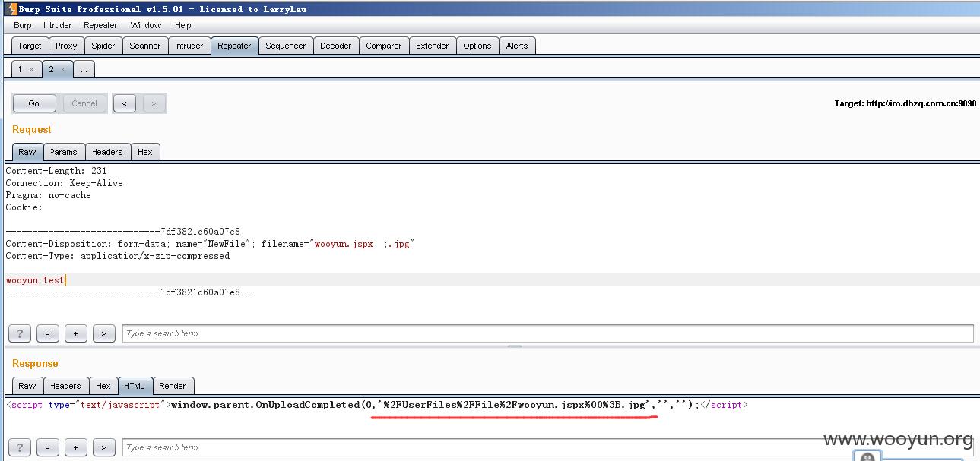Click the disabled Cancel button
The width and height of the screenshot is (980, 461).
(84, 103)
